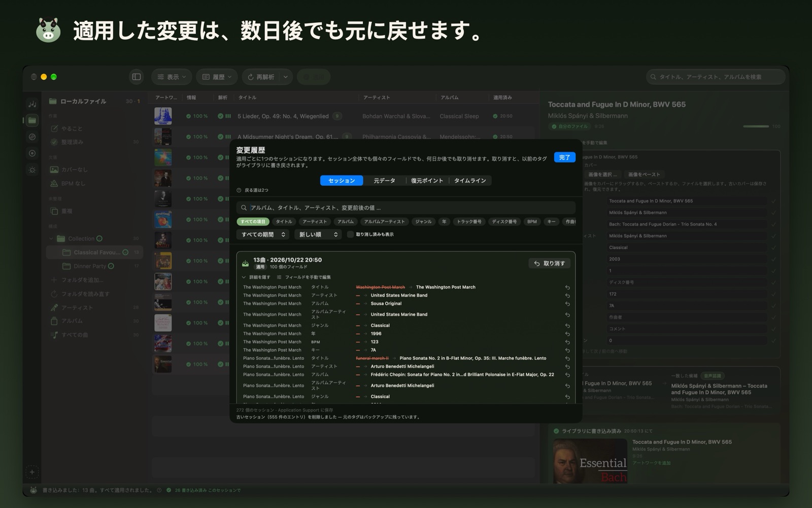Click the 取り消す session undo button
The height and width of the screenshot is (508, 812).
(x=550, y=263)
